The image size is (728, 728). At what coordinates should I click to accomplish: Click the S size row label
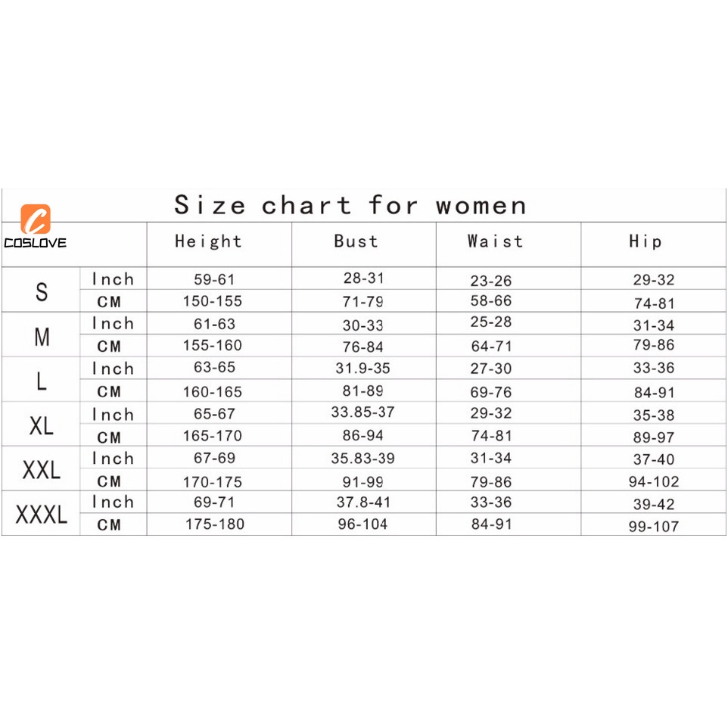[42, 291]
